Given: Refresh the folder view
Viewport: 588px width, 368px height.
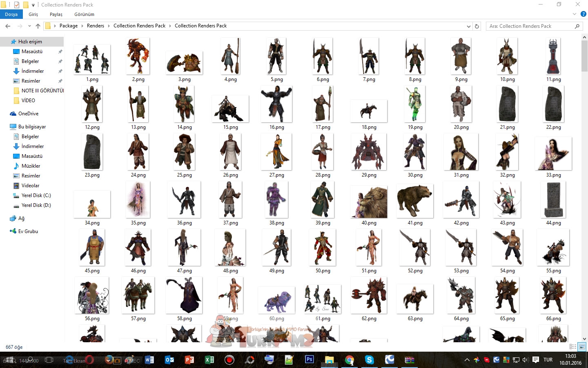Looking at the screenshot, I should 477,26.
